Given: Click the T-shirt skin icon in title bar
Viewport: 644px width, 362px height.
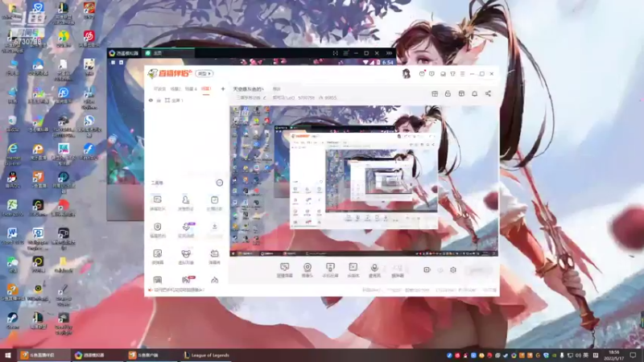Looking at the screenshot, I should pos(452,74).
